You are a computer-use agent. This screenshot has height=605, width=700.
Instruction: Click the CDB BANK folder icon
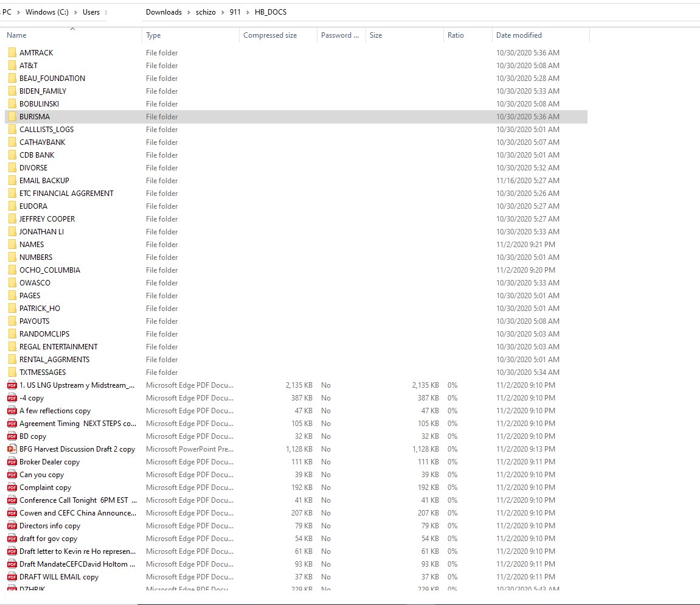coord(12,155)
